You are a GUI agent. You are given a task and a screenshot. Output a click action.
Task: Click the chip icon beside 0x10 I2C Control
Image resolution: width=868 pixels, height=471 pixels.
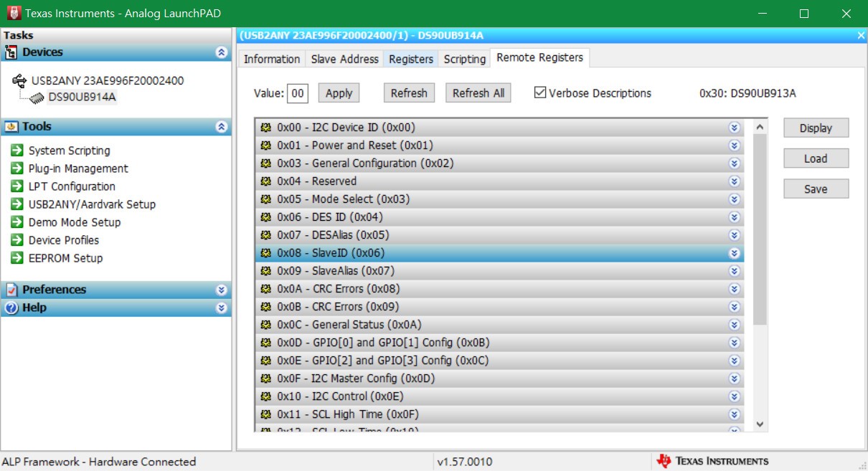265,396
